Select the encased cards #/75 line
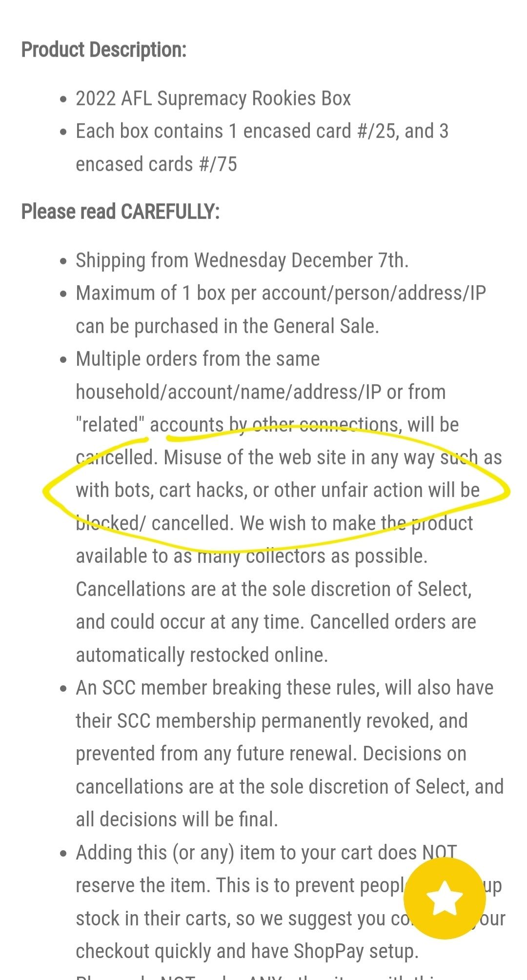 156,164
